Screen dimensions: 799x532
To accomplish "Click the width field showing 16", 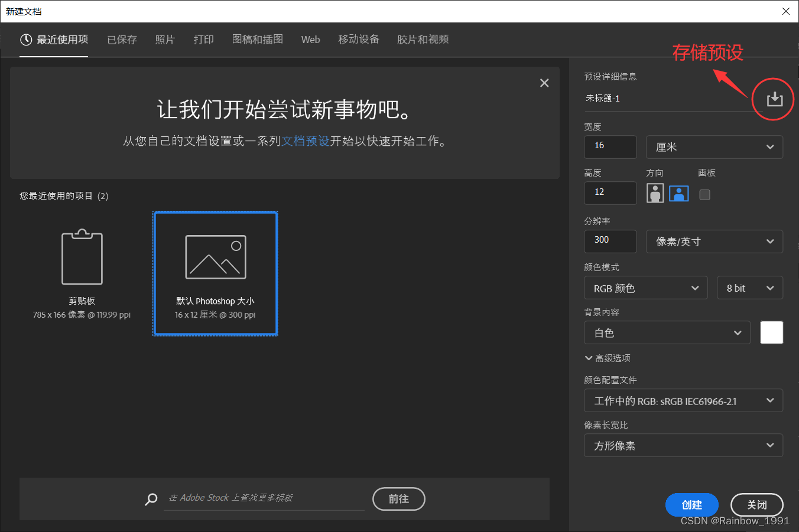I will tap(610, 147).
